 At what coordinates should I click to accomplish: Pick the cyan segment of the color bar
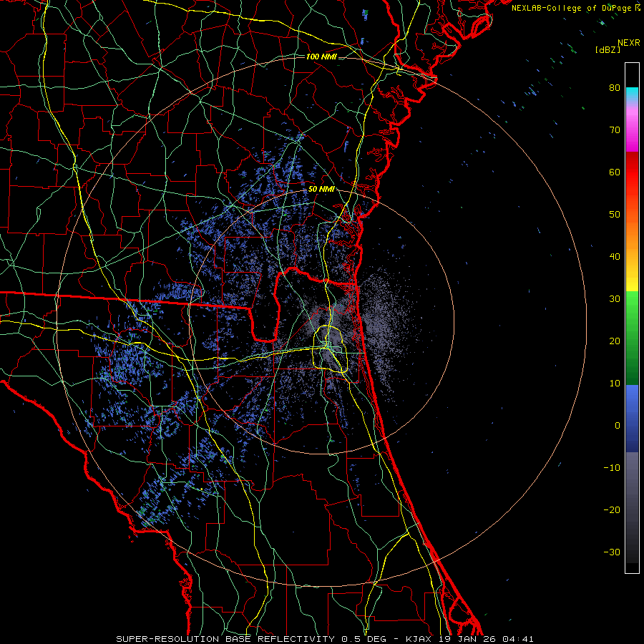632,94
